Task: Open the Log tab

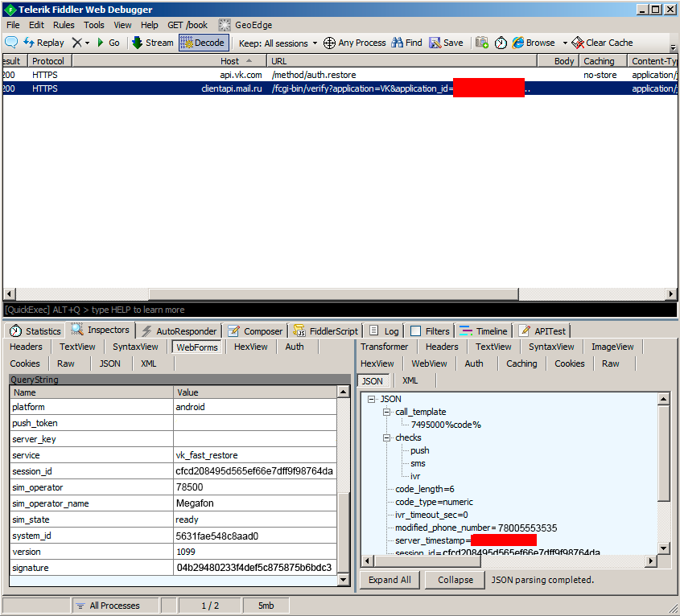Action: point(384,331)
